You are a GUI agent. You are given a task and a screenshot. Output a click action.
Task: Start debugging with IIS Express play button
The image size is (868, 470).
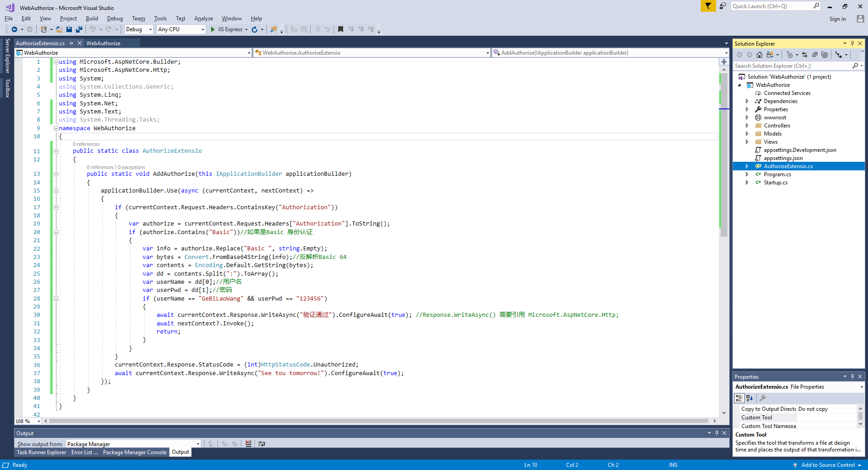213,29
